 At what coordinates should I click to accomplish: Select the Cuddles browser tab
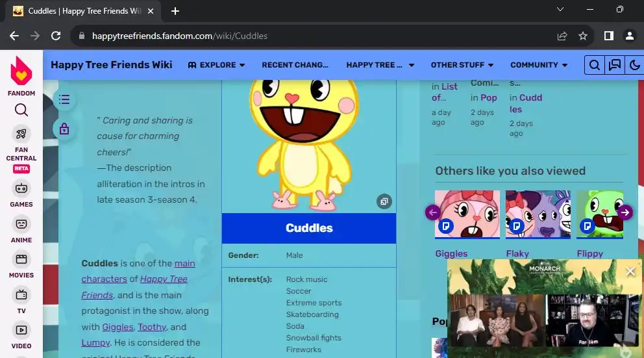tap(83, 11)
